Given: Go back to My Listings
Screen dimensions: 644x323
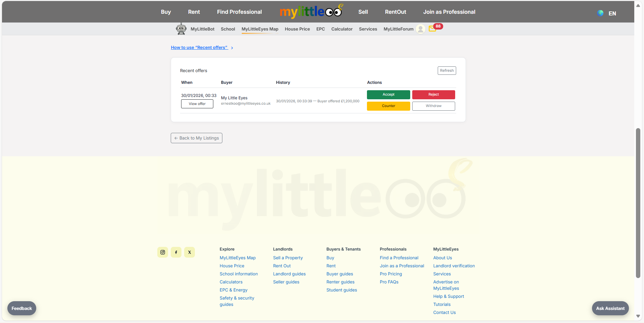Looking at the screenshot, I should point(197,138).
